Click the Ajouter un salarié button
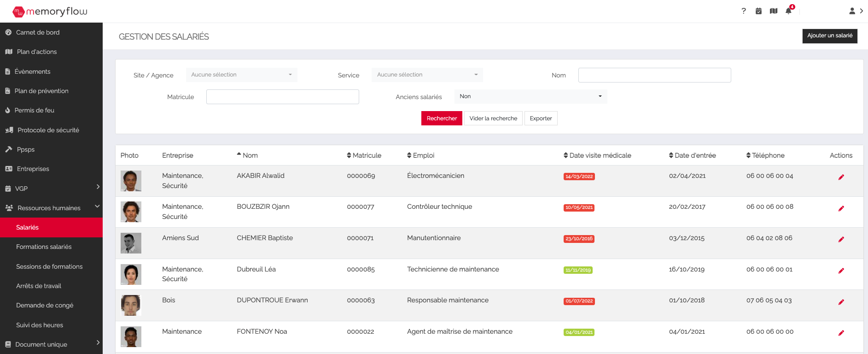Viewport: 868px width, 354px height. (x=830, y=35)
